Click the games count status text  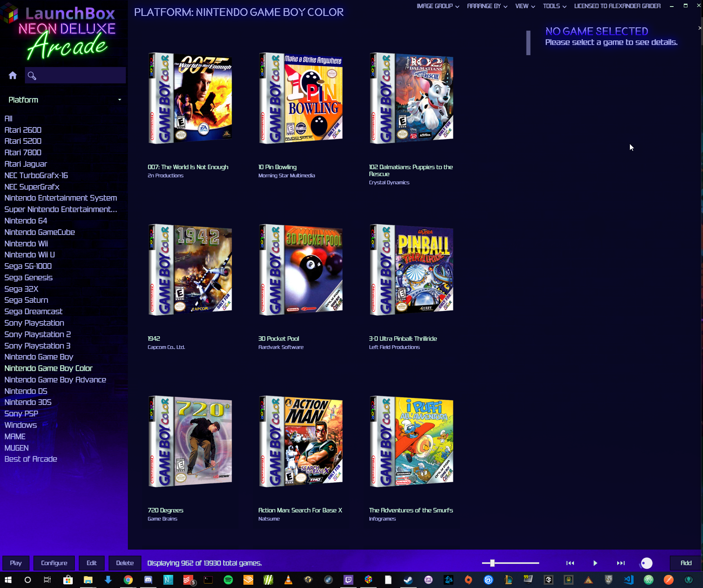[205, 563]
